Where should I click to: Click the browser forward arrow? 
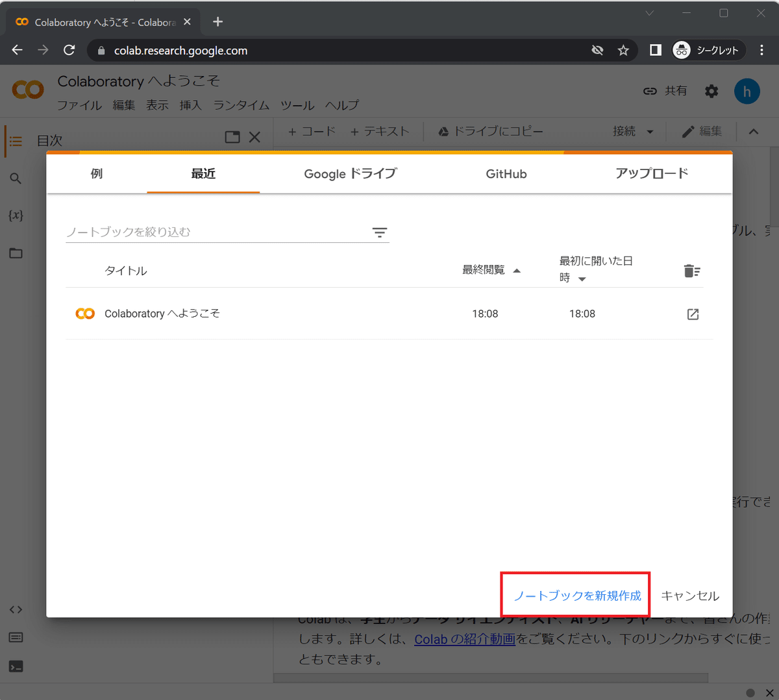click(43, 50)
